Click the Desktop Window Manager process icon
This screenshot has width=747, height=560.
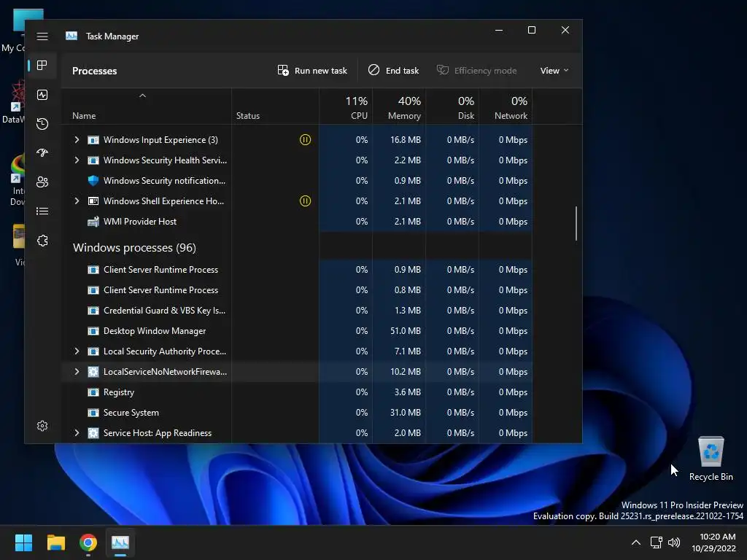tap(93, 331)
